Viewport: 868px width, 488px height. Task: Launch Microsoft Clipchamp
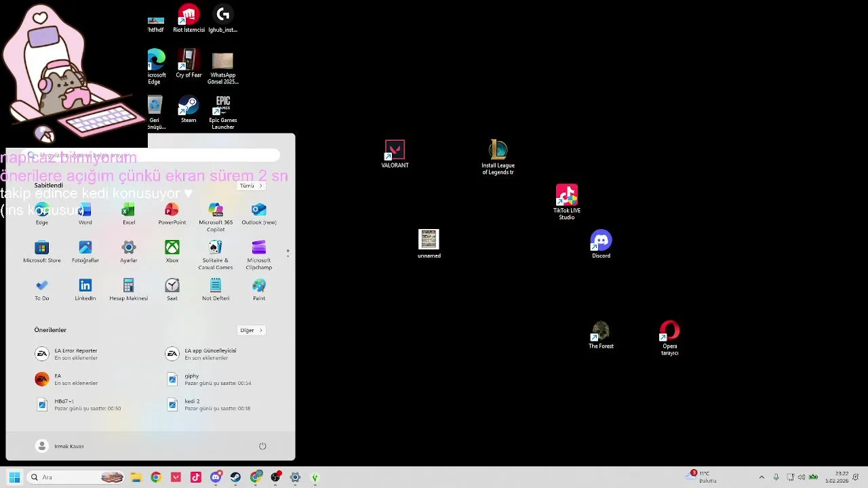259,255
